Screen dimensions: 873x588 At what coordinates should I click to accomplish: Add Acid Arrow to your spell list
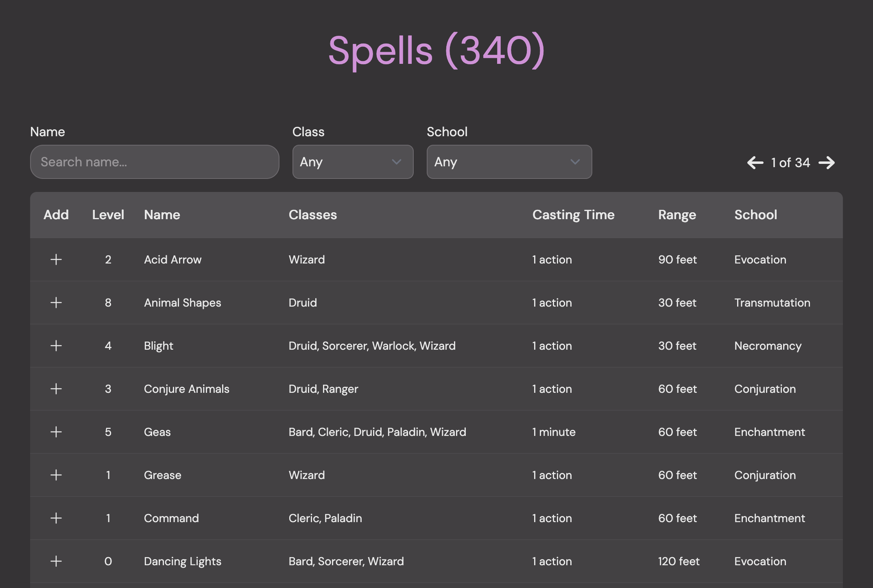point(56,259)
